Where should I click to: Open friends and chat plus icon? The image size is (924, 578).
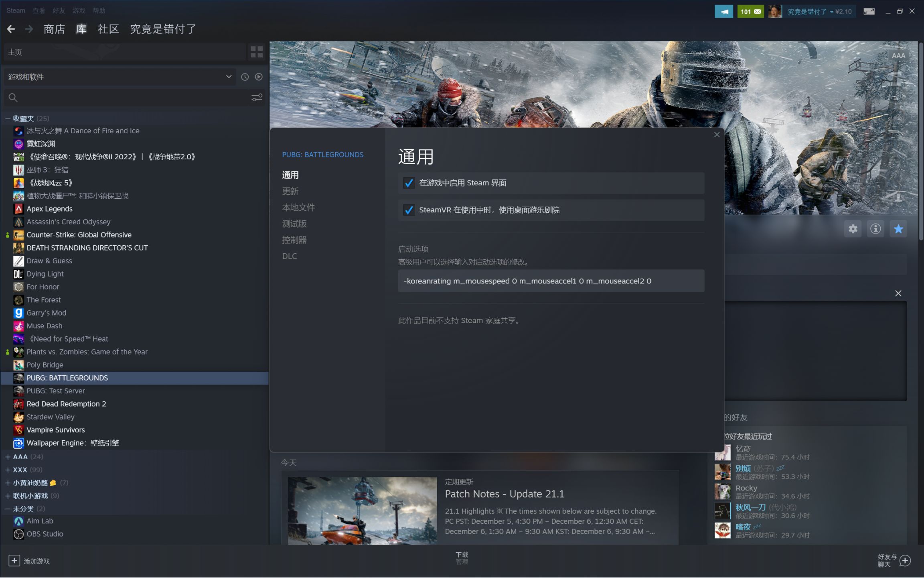click(x=905, y=560)
